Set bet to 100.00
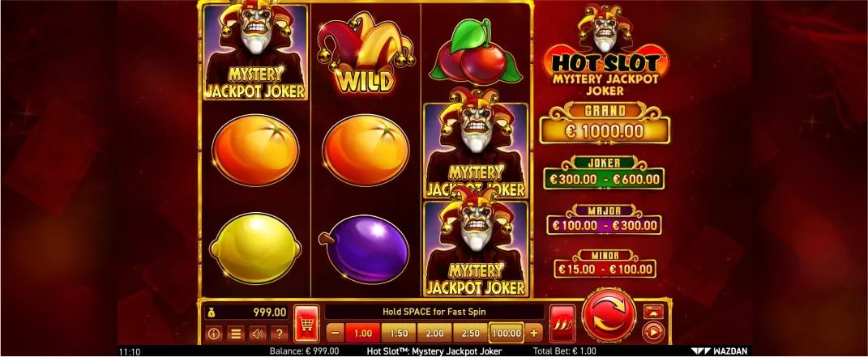868x357 pixels. pos(507,334)
